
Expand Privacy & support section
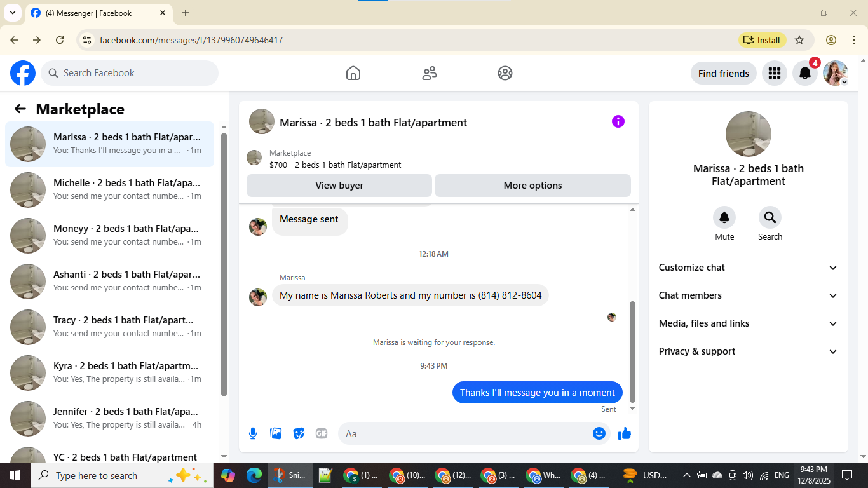749,351
